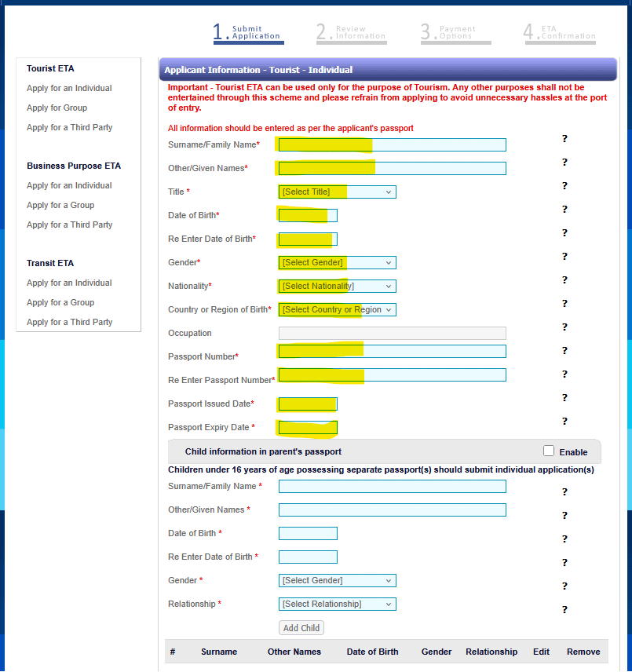Open Tourist ETA Apply for a Third Party
Viewport: 632px width, 672px height.
[x=69, y=128]
